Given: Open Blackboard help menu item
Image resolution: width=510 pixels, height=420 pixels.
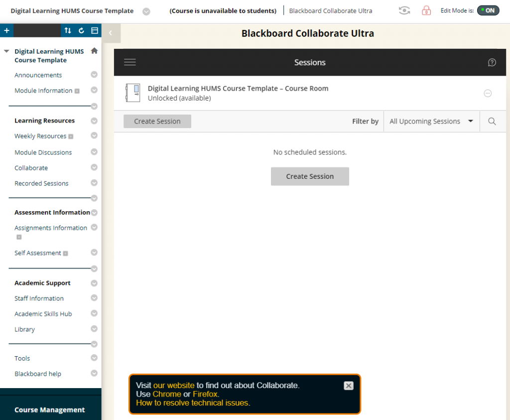Looking at the screenshot, I should tap(38, 374).
